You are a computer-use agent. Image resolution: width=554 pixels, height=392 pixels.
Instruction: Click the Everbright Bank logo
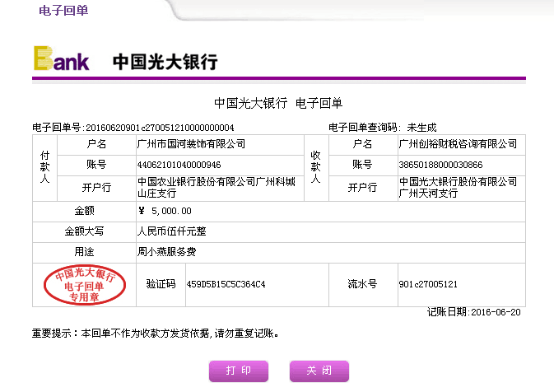coord(62,58)
